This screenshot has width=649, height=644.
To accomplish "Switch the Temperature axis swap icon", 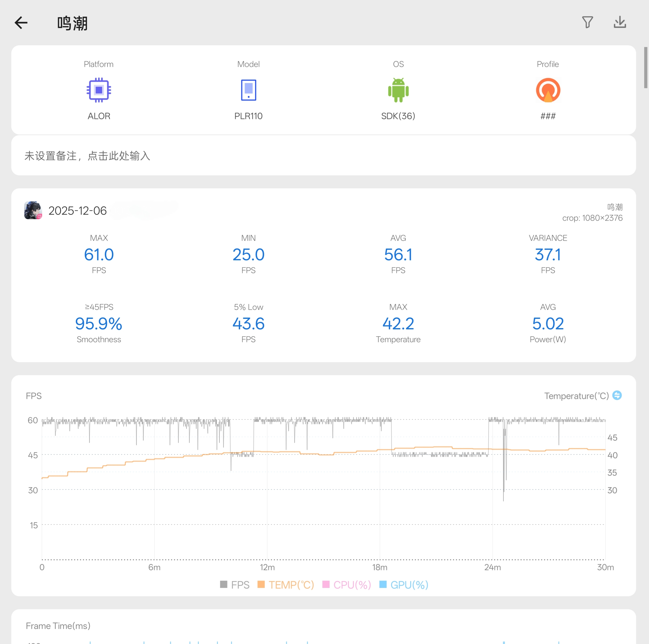I will pyautogui.click(x=617, y=395).
